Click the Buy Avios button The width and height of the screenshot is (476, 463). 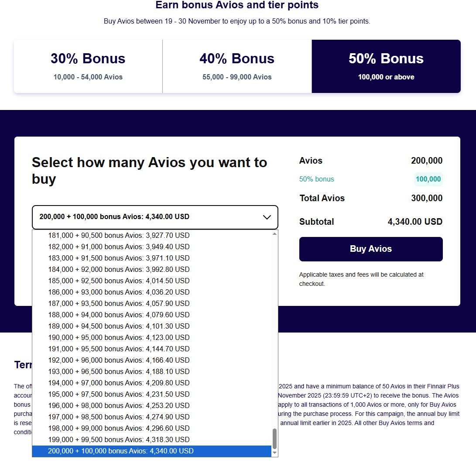coord(371,249)
